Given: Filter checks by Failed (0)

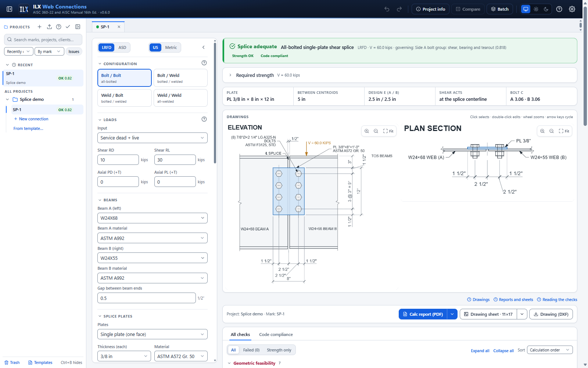Looking at the screenshot, I should point(251,350).
